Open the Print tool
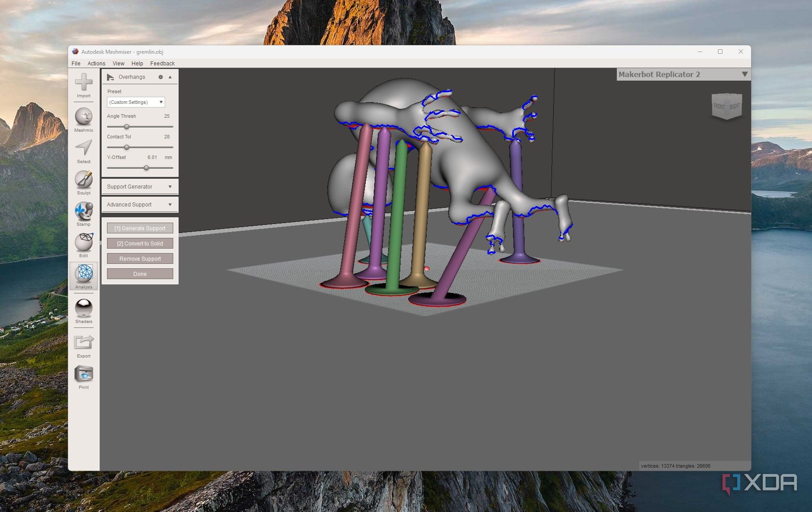 [84, 377]
